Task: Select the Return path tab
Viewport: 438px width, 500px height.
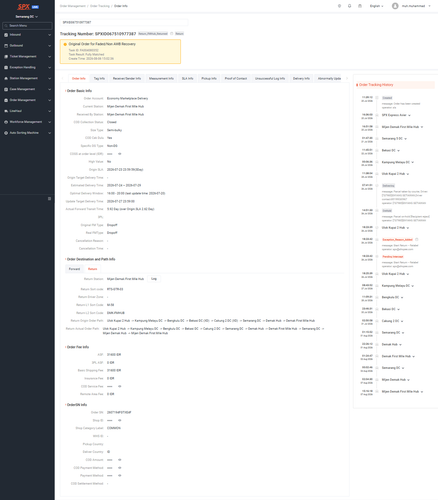Action: [93, 269]
